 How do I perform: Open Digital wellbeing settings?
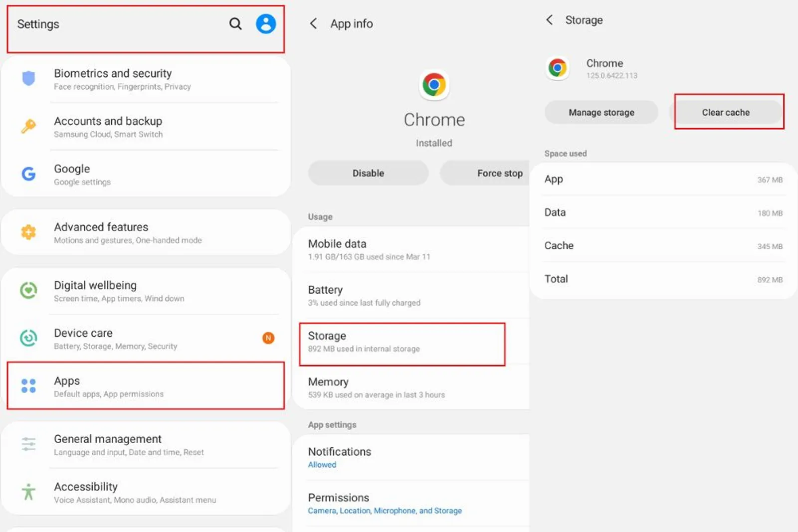146,291
